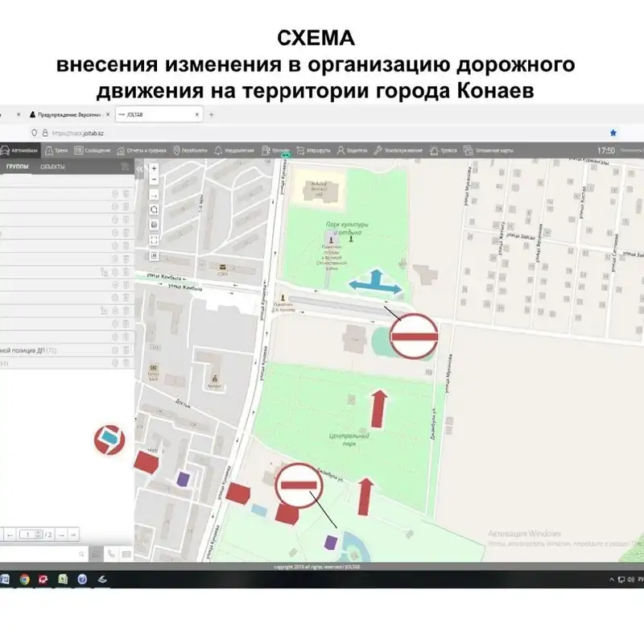Bookmark this page with the star icon
644x644 pixels.
613,133
